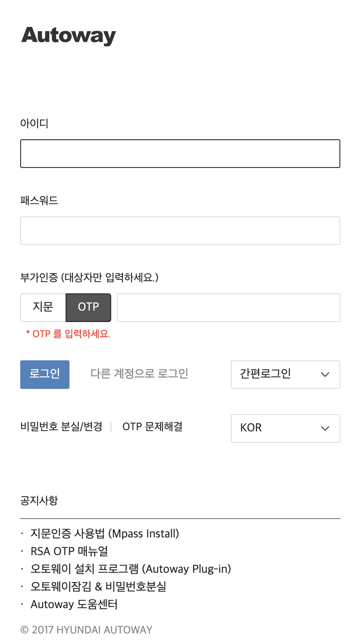Click 다른 계정으로 로그인 link
Screen dimensions: 358x644
(x=139, y=374)
